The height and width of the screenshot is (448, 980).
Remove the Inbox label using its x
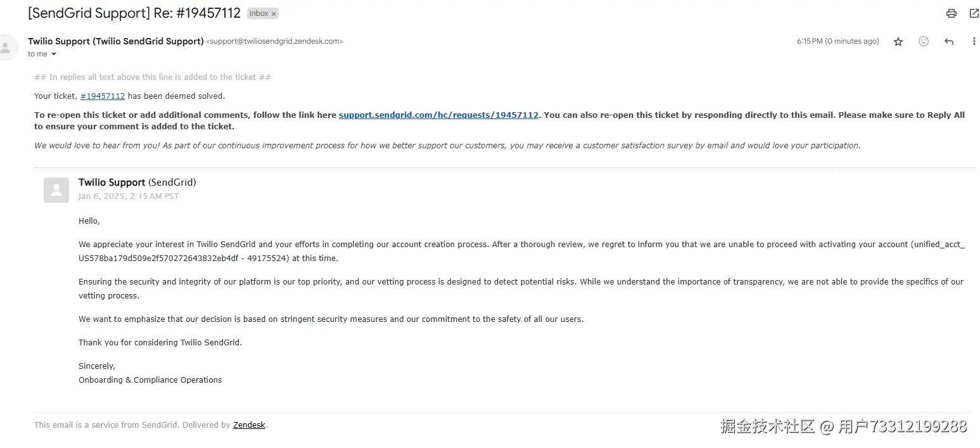[x=274, y=13]
